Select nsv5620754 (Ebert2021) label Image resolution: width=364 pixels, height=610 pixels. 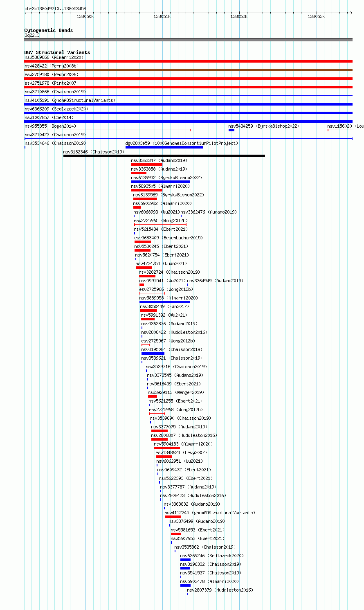(x=162, y=255)
